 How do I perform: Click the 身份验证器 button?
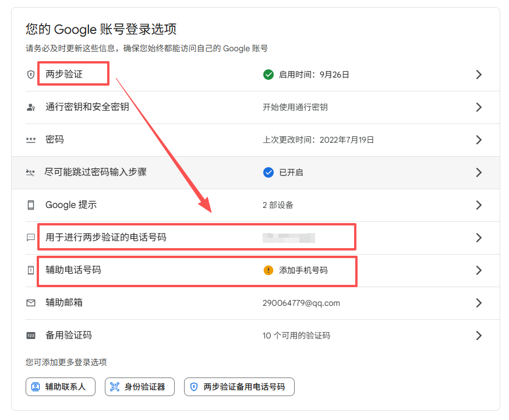tap(140, 387)
